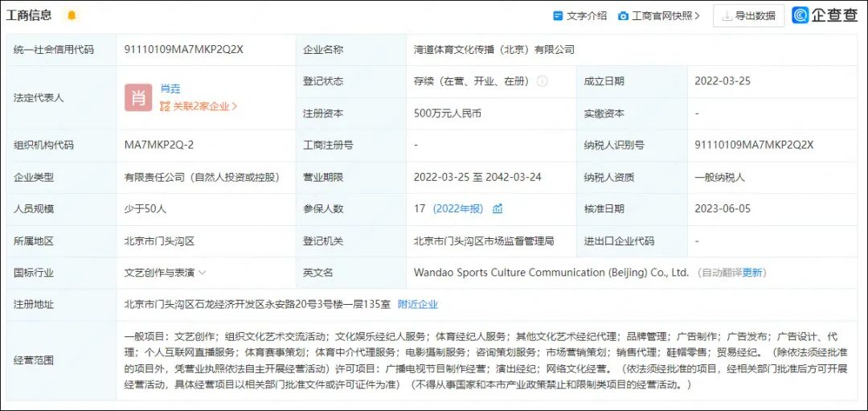Open the 2022年报 report link
This screenshot has width=868, height=411.
pyautogui.click(x=458, y=208)
